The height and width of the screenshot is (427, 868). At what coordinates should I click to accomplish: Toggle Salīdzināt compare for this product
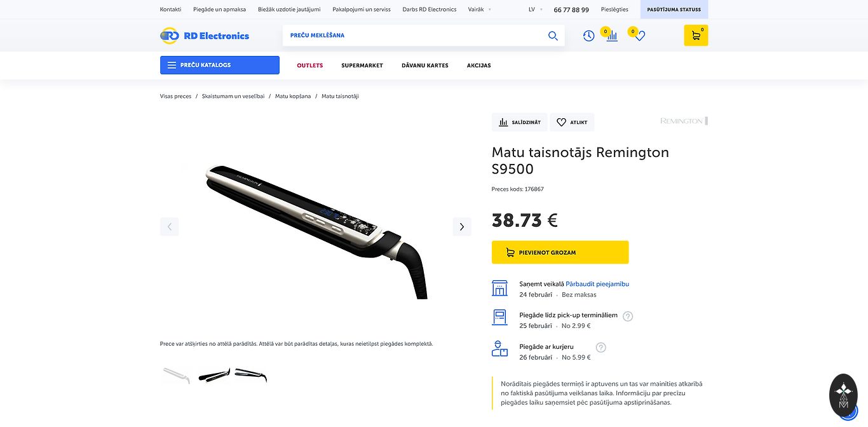click(x=520, y=122)
